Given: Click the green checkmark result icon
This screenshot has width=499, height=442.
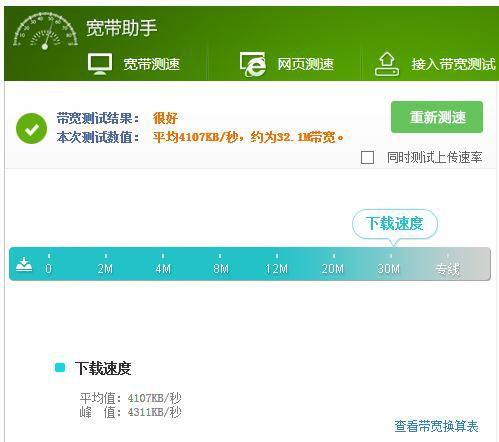Looking at the screenshot, I should [x=31, y=128].
